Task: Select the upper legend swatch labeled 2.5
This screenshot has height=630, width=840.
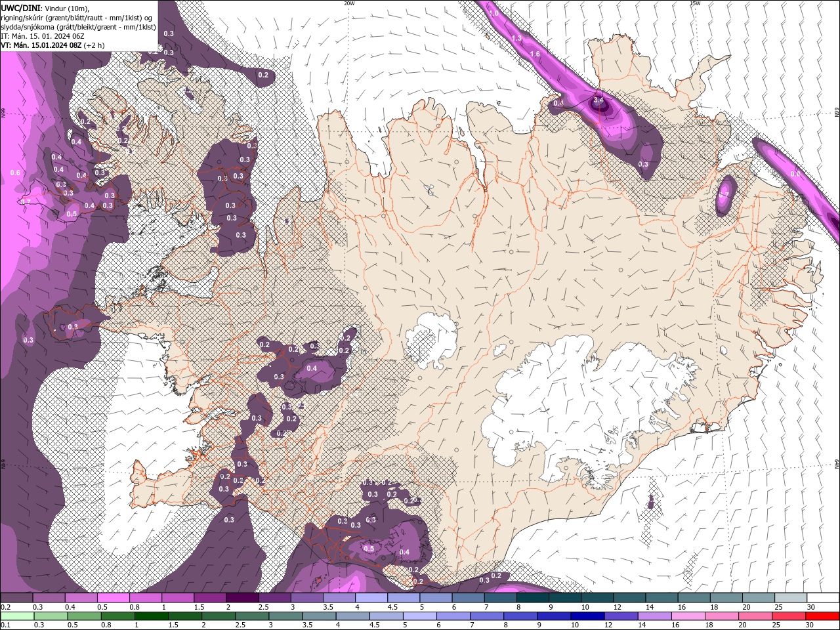Action: click(274, 598)
